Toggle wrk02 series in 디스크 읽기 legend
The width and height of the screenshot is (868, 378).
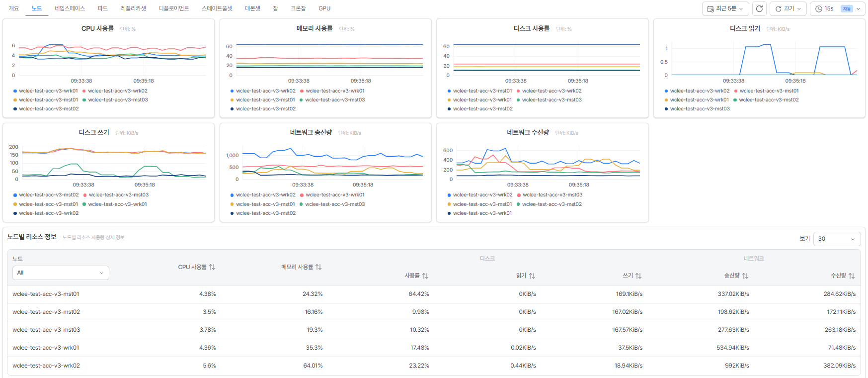tap(697, 91)
